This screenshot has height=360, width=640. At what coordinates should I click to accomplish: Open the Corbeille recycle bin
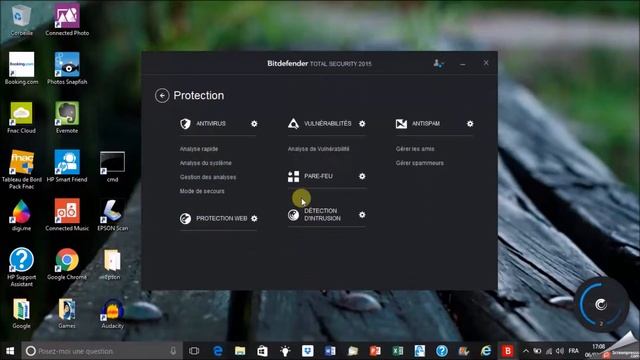tap(21, 20)
